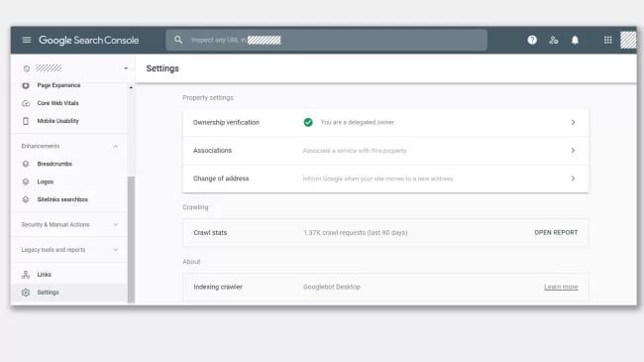Open the Help question mark icon
The image size is (644, 362).
pos(532,40)
